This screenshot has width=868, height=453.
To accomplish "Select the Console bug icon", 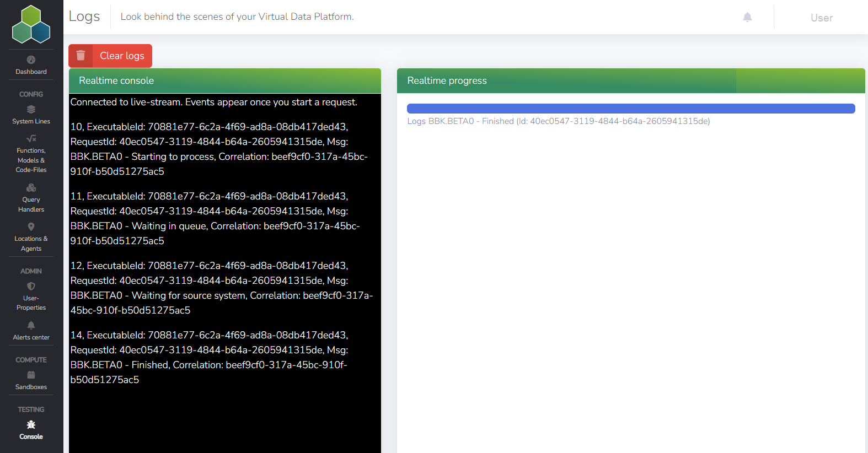I will pyautogui.click(x=31, y=424).
